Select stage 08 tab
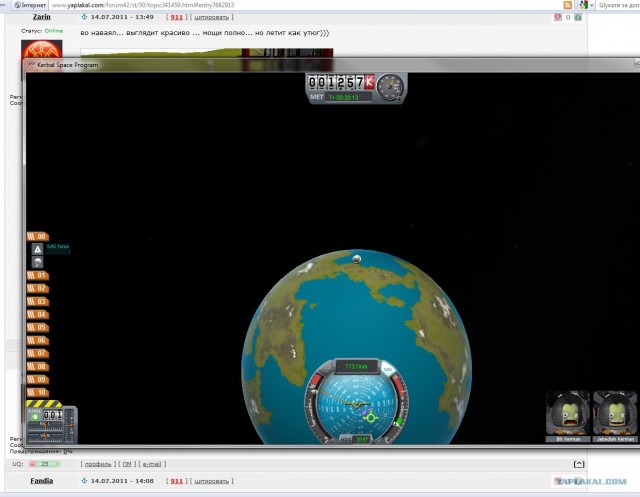 [38, 366]
